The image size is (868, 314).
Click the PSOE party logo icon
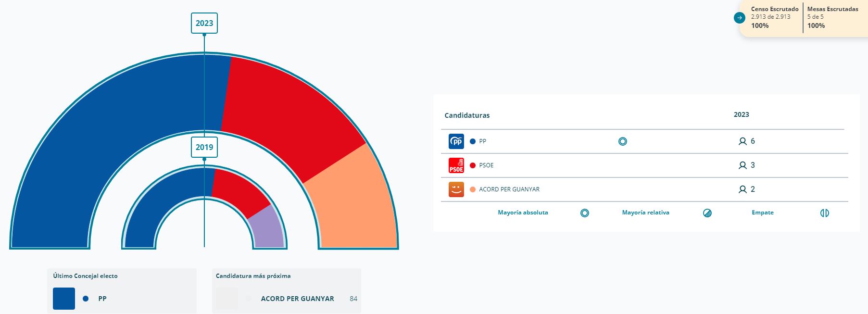pyautogui.click(x=456, y=165)
